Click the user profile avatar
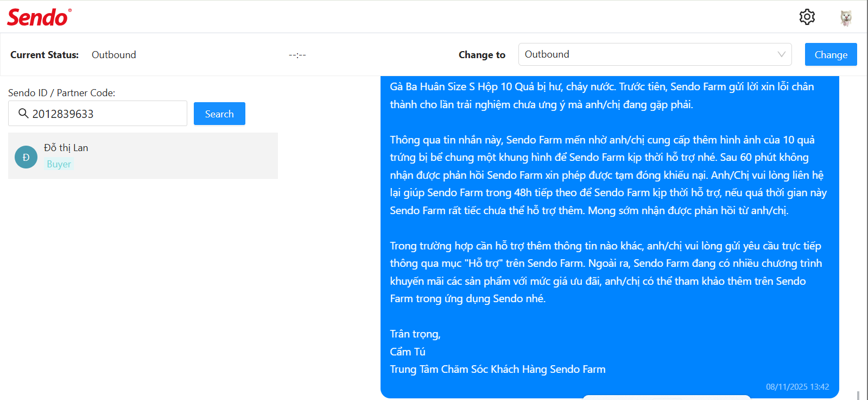 846,18
